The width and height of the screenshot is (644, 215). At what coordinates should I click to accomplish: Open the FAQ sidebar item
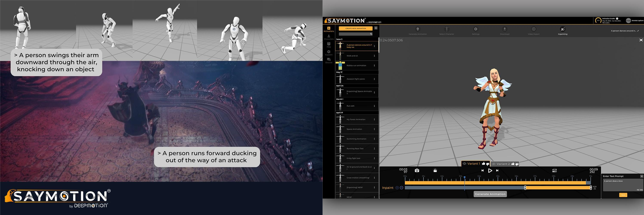point(328,45)
